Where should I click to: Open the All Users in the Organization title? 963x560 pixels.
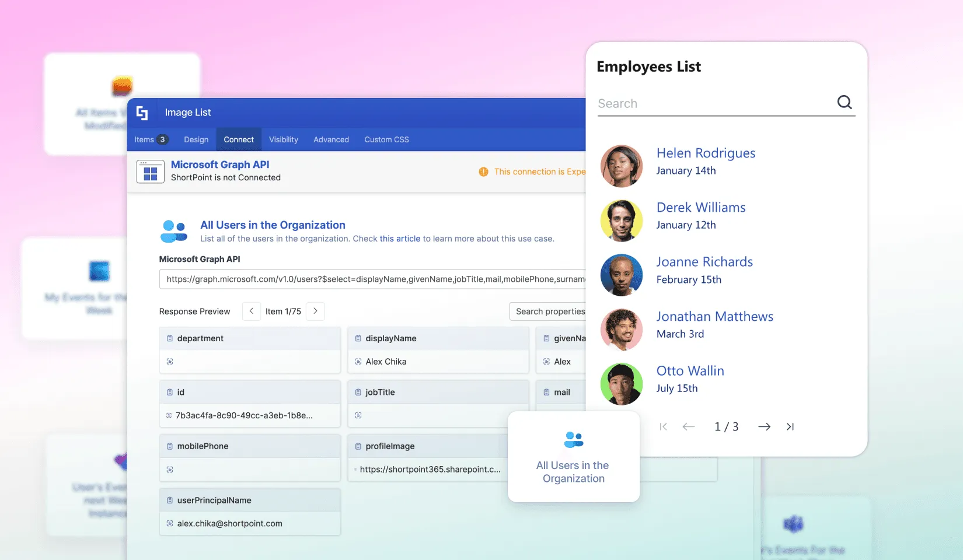(273, 225)
